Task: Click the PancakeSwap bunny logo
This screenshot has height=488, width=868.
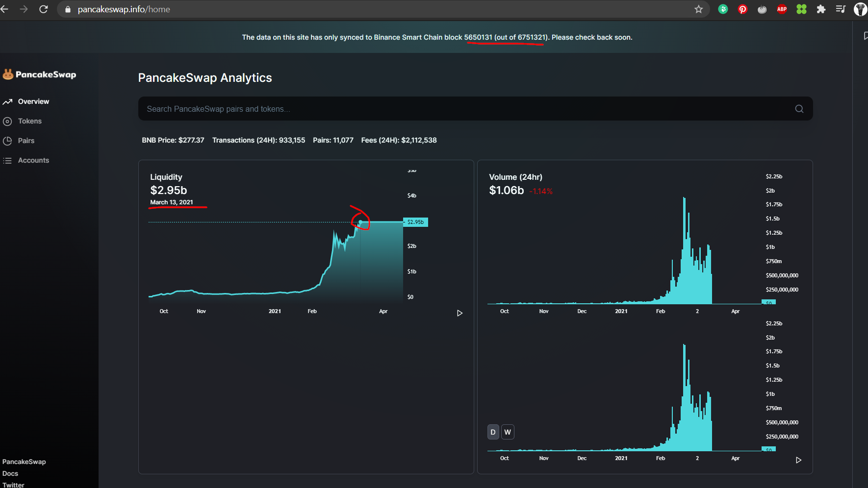Action: (39, 74)
